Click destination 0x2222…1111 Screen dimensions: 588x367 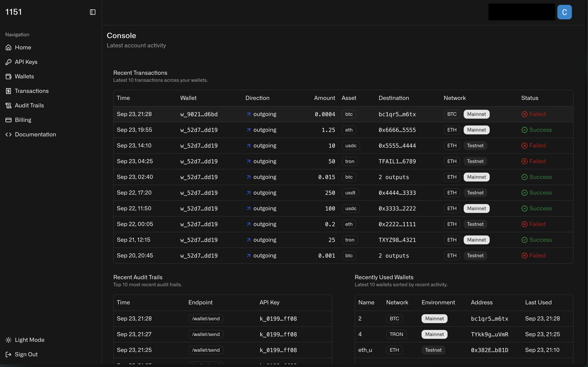coord(397,224)
